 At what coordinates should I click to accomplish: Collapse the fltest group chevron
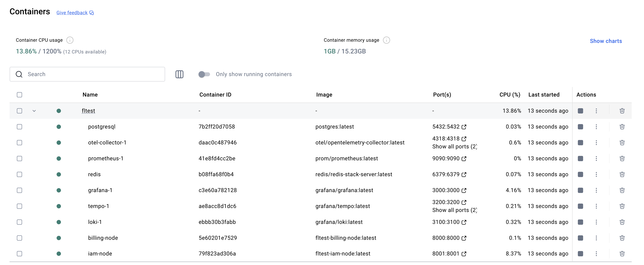(x=34, y=111)
